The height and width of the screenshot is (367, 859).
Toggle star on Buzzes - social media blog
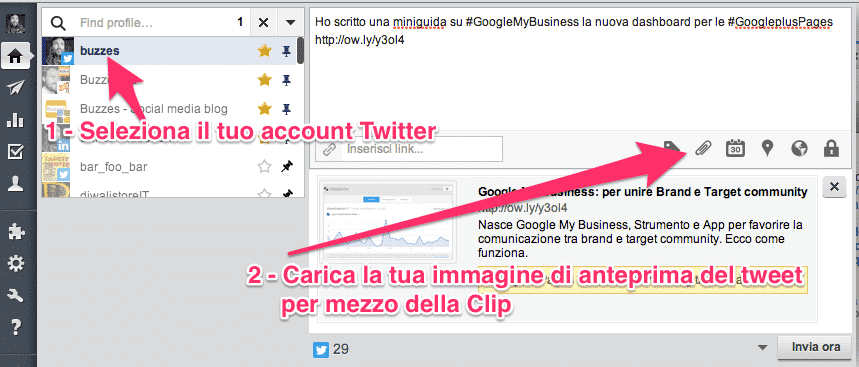pyautogui.click(x=265, y=108)
